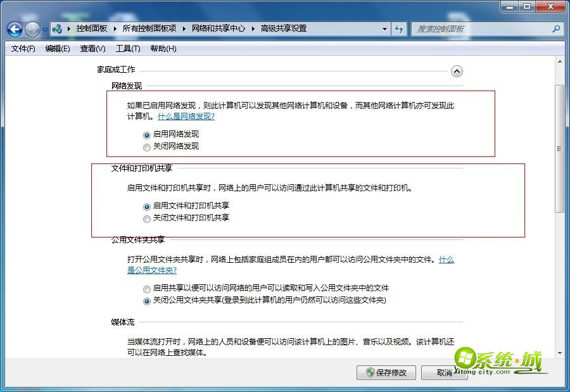570x392 pixels.
Task: Open the address bar history dropdown arrow
Action: coord(384,28)
